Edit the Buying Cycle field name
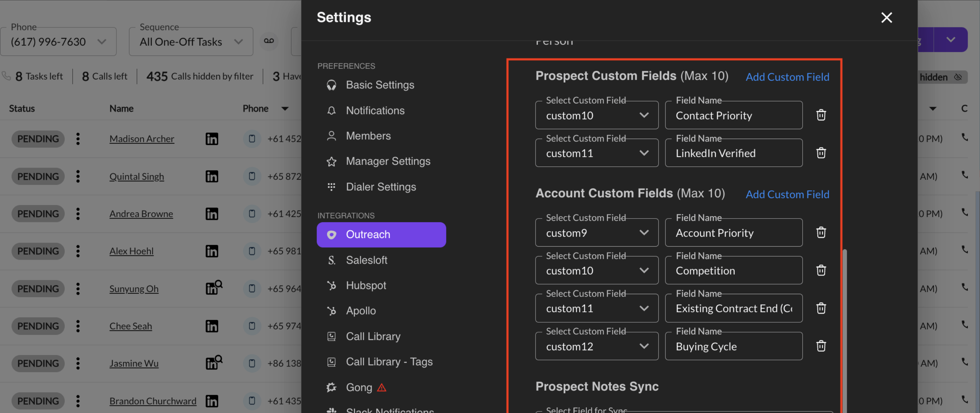This screenshot has height=413, width=980. (733, 346)
